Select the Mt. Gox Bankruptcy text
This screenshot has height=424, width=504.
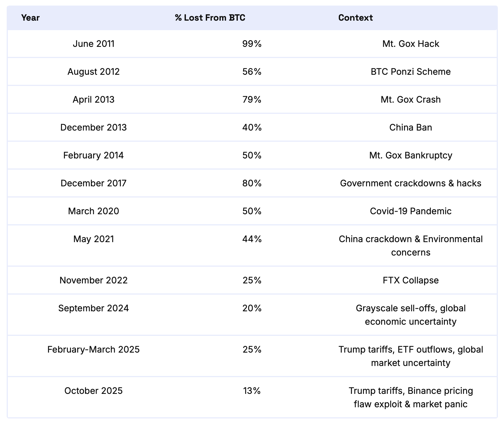click(411, 155)
